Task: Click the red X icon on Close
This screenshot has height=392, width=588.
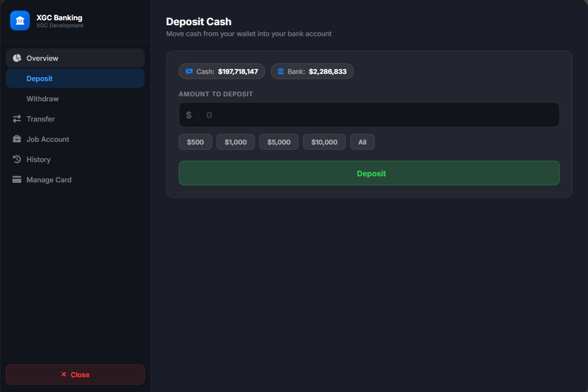Action: [x=64, y=374]
